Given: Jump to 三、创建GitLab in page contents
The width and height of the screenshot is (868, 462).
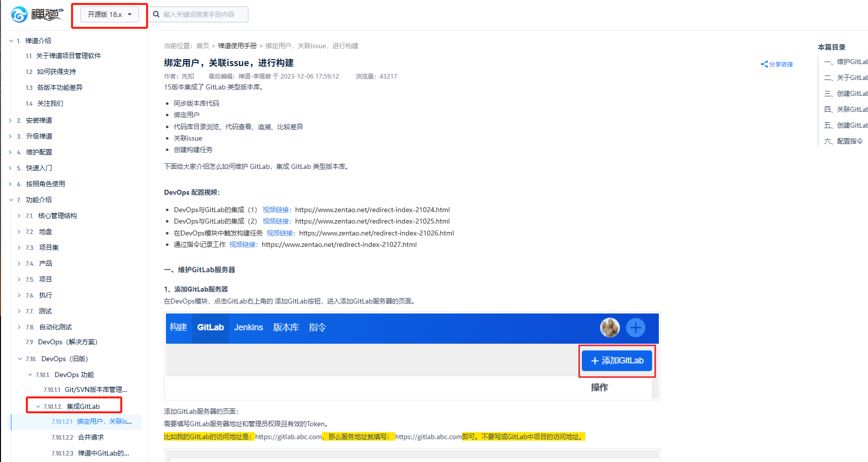Looking at the screenshot, I should 846,93.
